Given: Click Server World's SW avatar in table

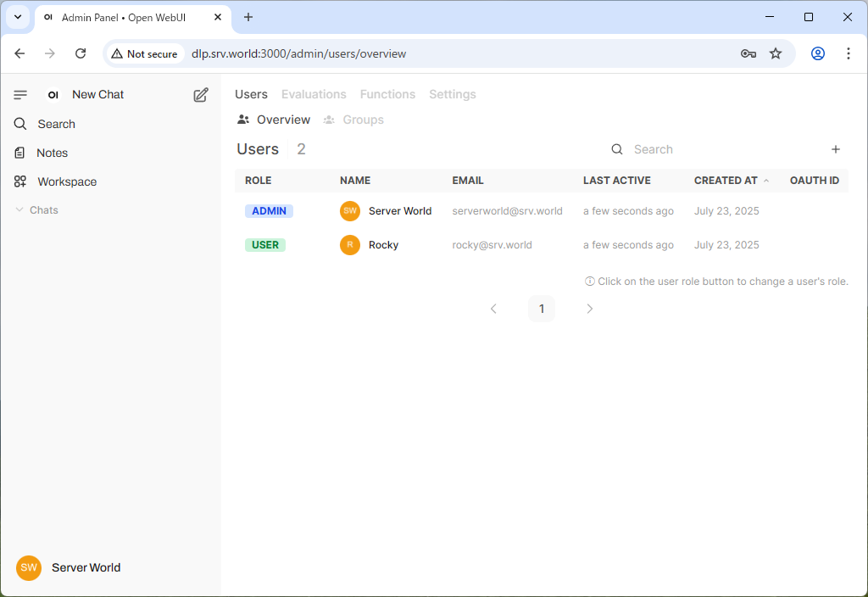Looking at the screenshot, I should click(350, 211).
